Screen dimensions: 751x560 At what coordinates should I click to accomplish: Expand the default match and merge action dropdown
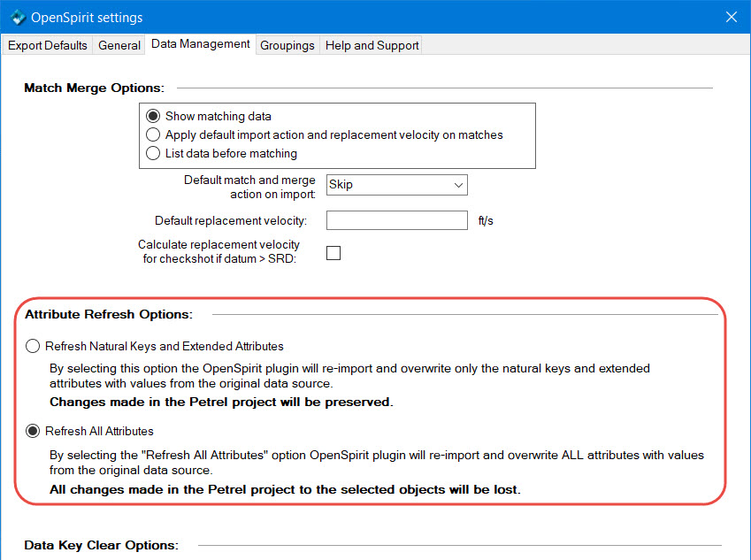pyautogui.click(x=458, y=185)
